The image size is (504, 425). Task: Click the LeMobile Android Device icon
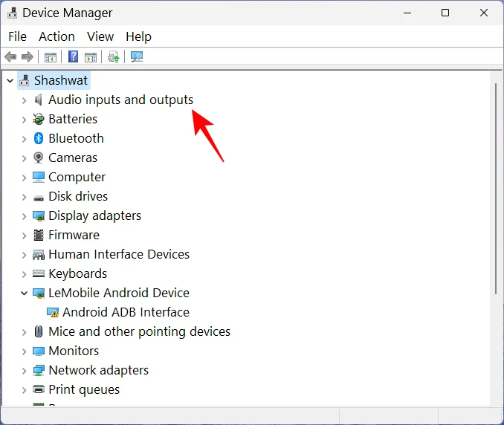click(39, 293)
